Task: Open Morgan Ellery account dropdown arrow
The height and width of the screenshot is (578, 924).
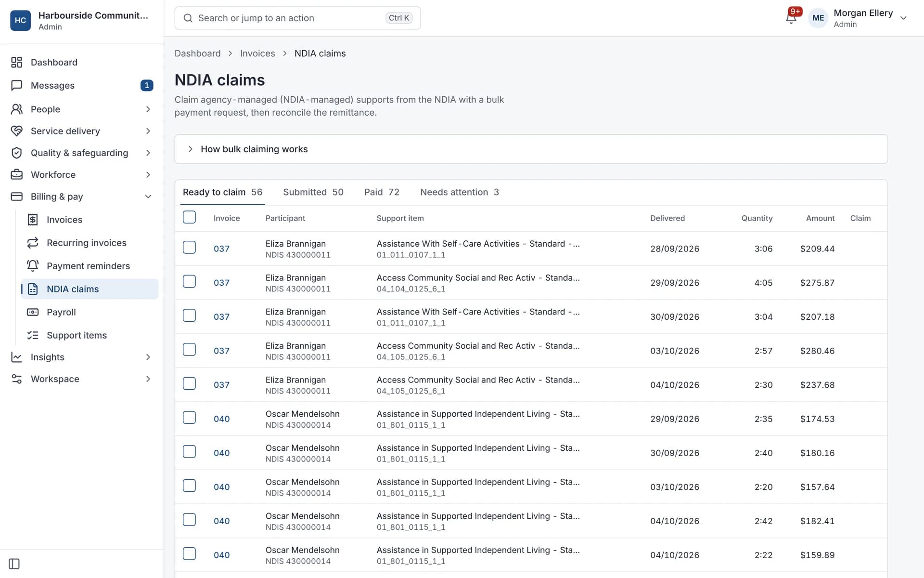Action: pos(903,18)
